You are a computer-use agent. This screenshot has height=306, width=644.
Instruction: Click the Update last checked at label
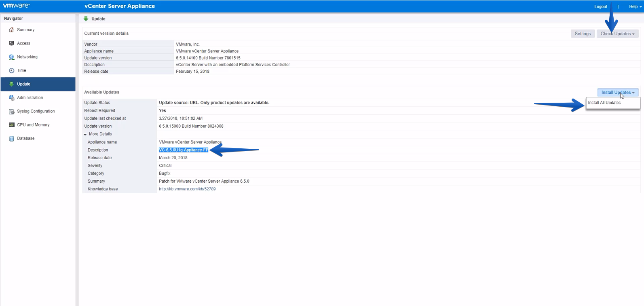pyautogui.click(x=105, y=118)
